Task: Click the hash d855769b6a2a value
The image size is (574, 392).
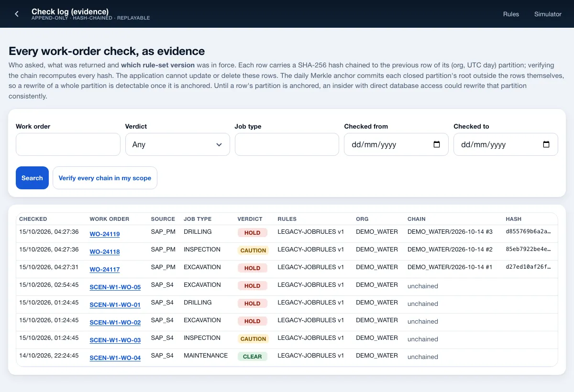Action: [x=529, y=232]
